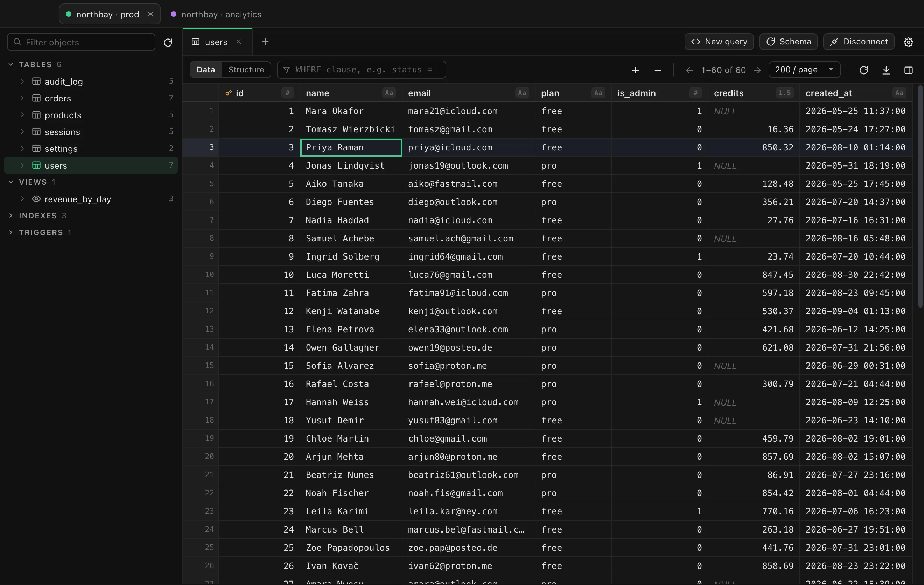Click Leila Karimi's is_admin value

659,511
